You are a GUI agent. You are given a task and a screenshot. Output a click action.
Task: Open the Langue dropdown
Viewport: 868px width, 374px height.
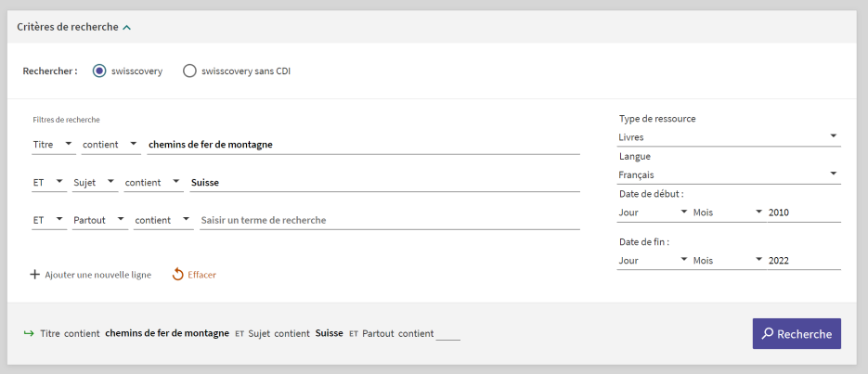click(729, 174)
